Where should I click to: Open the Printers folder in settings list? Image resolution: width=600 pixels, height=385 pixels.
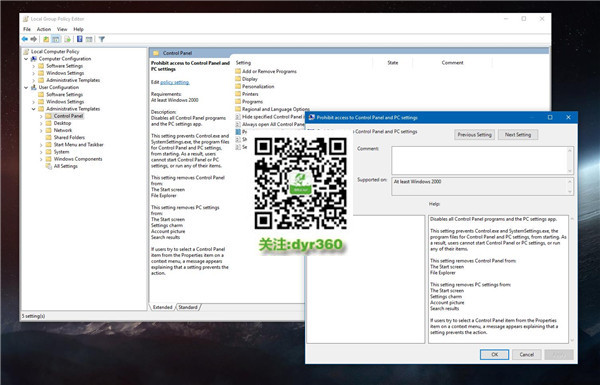250,94
